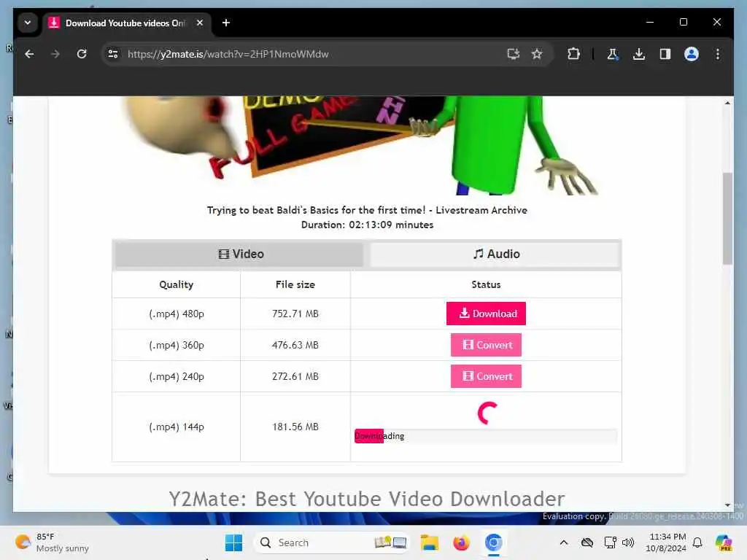Click the 144p loading spinner

pyautogui.click(x=487, y=413)
